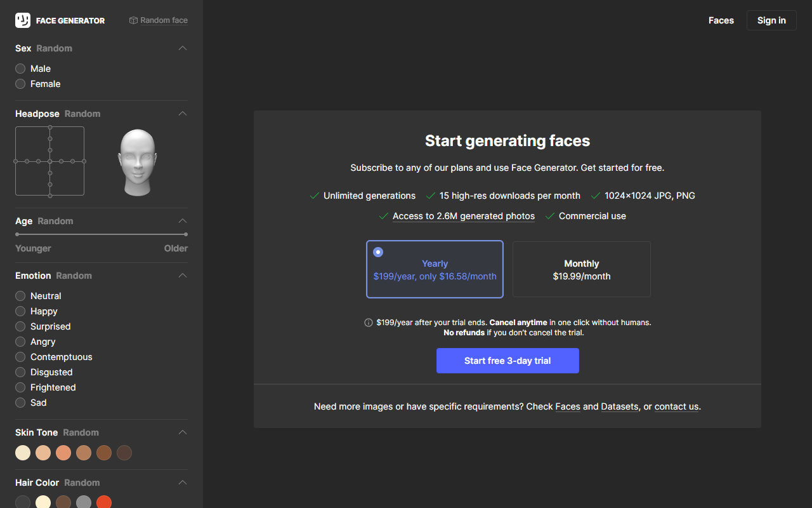Open the Faces page in top navigation
Viewport: 812px width, 508px height.
(721, 20)
